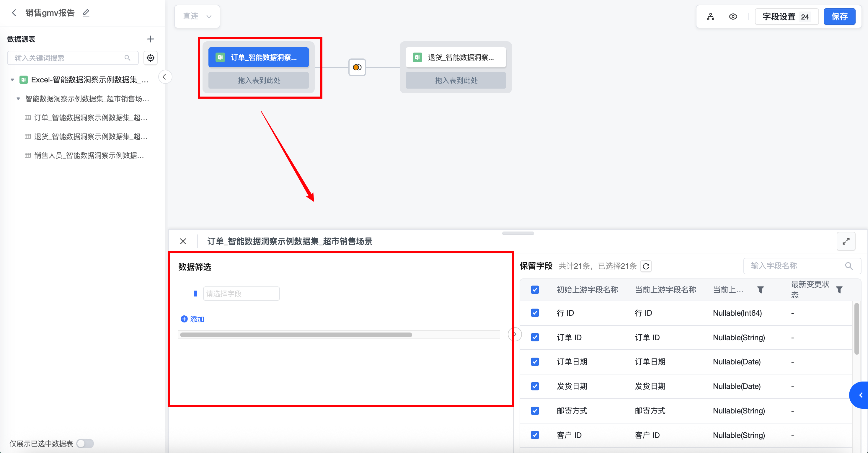The image size is (868, 453).
Task: Open the 直连 connection mode dropdown
Action: [x=197, y=16]
